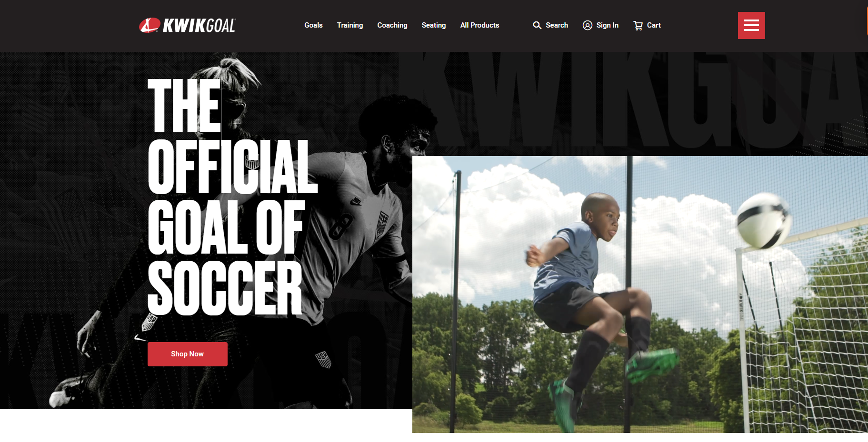This screenshot has height=442, width=868.
Task: Open the Goals menu
Action: point(313,25)
